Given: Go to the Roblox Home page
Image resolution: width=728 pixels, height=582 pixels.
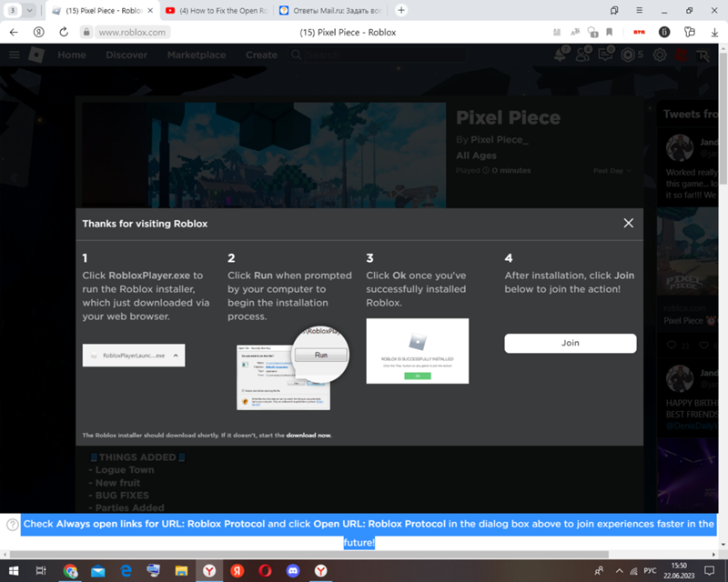Looking at the screenshot, I should click(72, 55).
